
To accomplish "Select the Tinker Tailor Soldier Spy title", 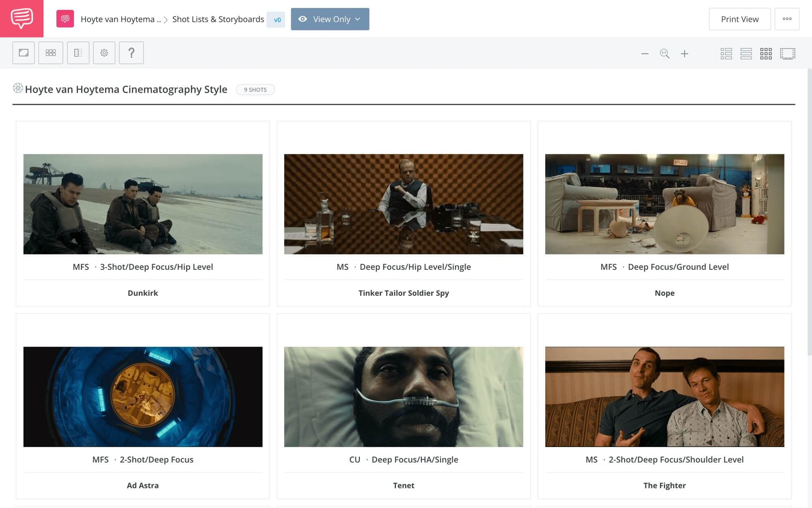I will click(x=404, y=293).
